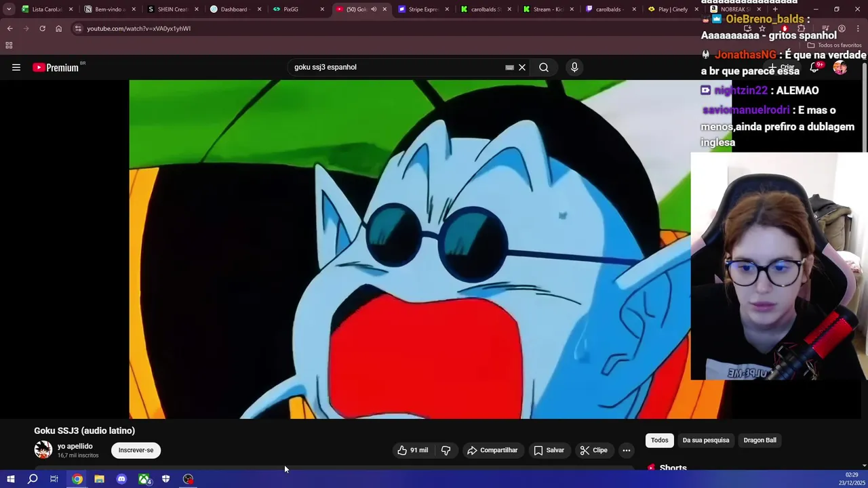This screenshot has width=868, height=488.
Task: Switch to the Dashboard tab
Action: pyautogui.click(x=235, y=9)
